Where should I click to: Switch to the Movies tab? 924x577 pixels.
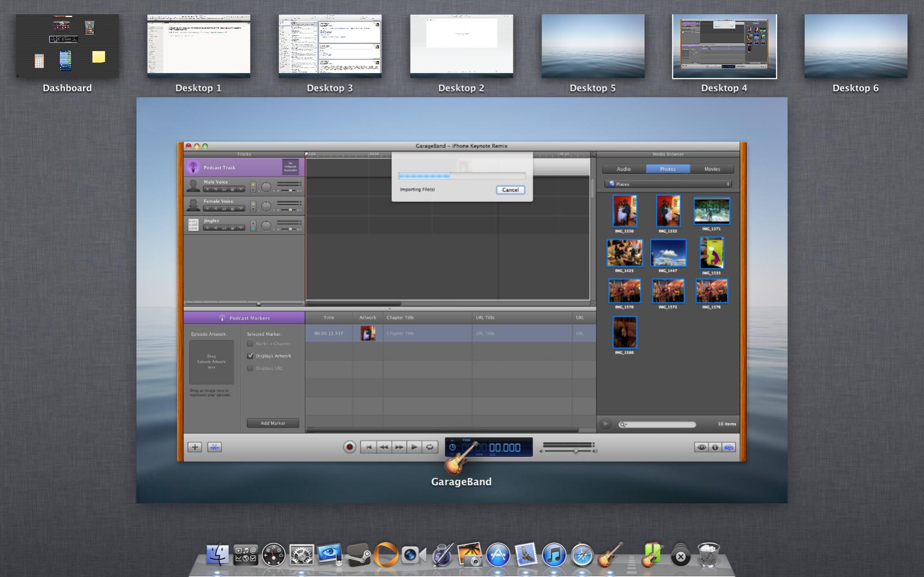712,169
